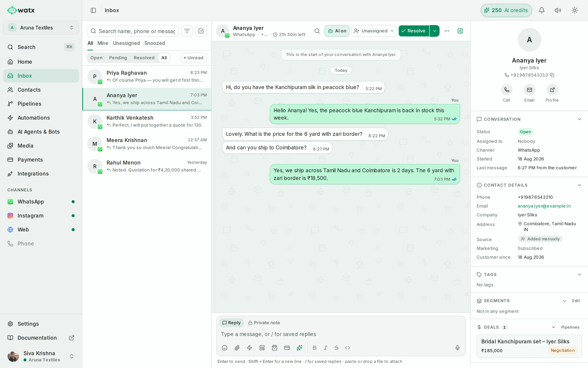Switch composer to Private note
Screen dimensions: 588x368
coord(264,323)
